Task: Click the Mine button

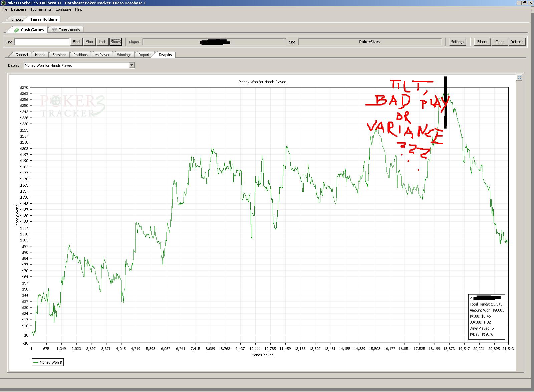Action: (89, 42)
